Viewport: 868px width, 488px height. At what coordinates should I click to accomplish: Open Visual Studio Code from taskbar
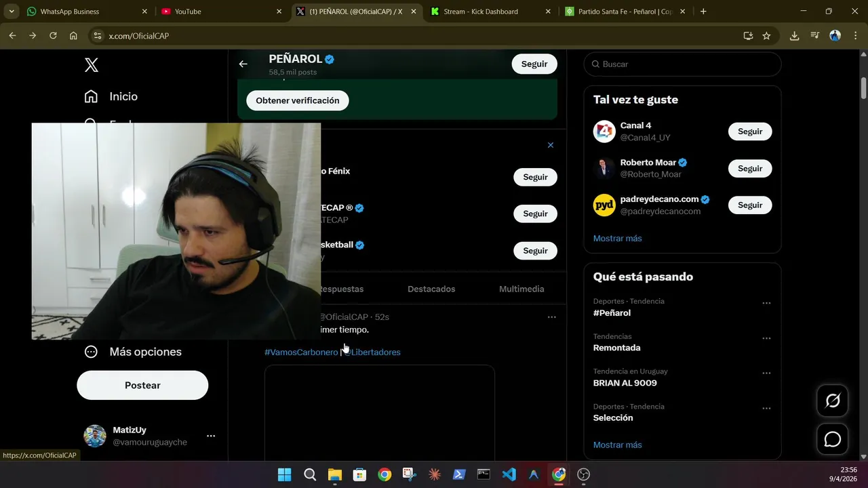point(509,474)
